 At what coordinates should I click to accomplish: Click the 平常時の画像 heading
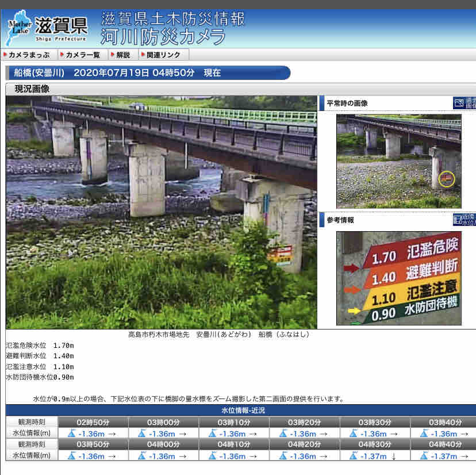pos(347,104)
